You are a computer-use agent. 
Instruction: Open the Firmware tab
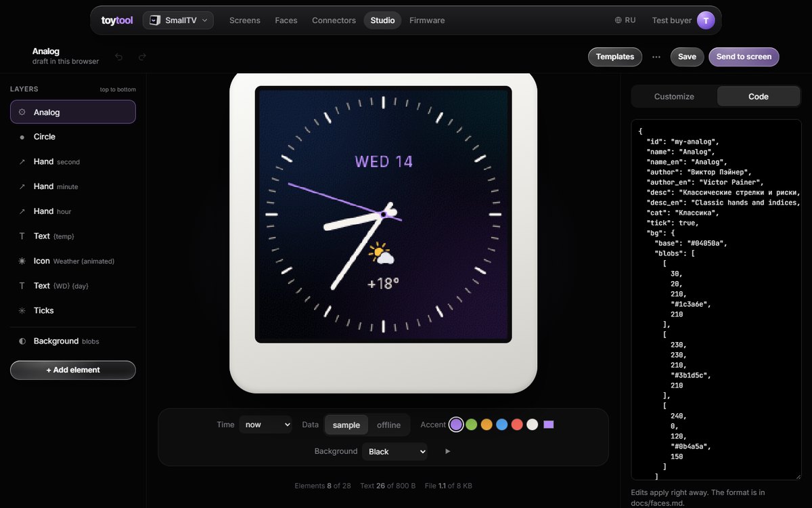(x=427, y=20)
